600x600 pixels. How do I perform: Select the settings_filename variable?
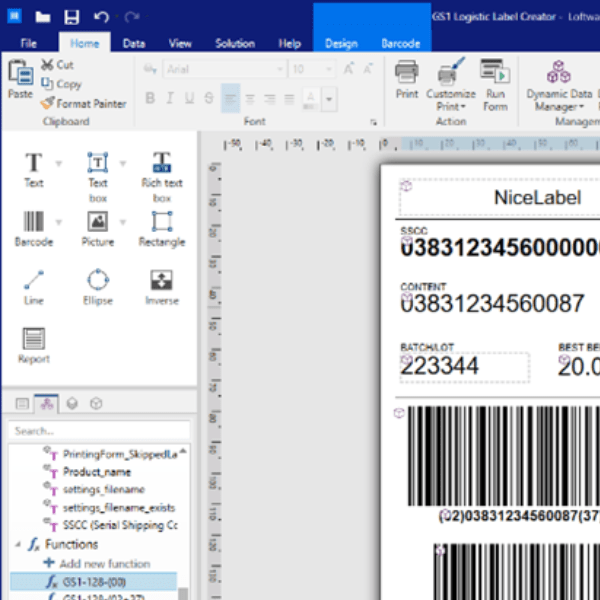click(x=103, y=489)
